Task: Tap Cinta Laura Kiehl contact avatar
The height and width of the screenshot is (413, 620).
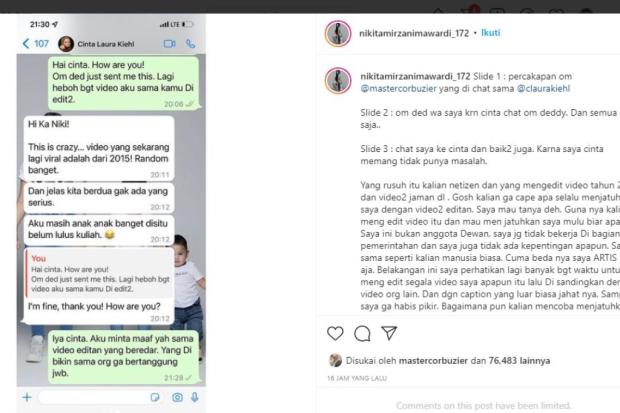Action: 66,44
